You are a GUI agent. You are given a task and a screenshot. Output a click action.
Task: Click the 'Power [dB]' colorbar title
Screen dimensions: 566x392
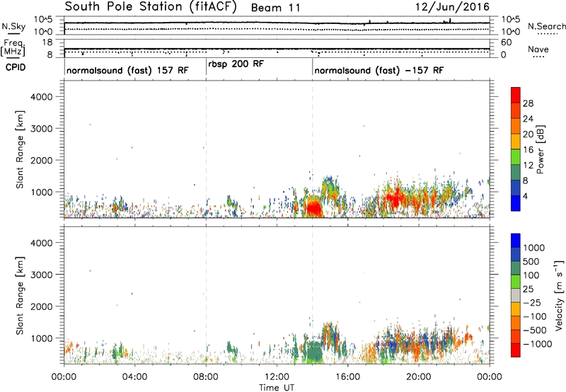pos(541,149)
